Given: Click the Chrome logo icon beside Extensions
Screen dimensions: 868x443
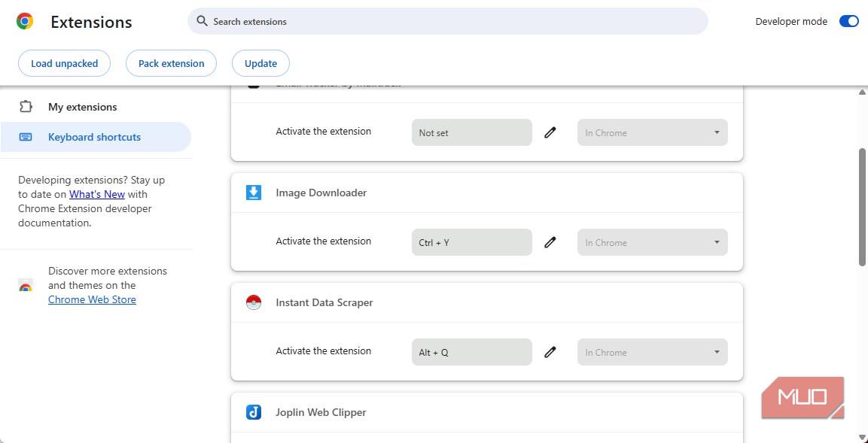Looking at the screenshot, I should pyautogui.click(x=25, y=22).
